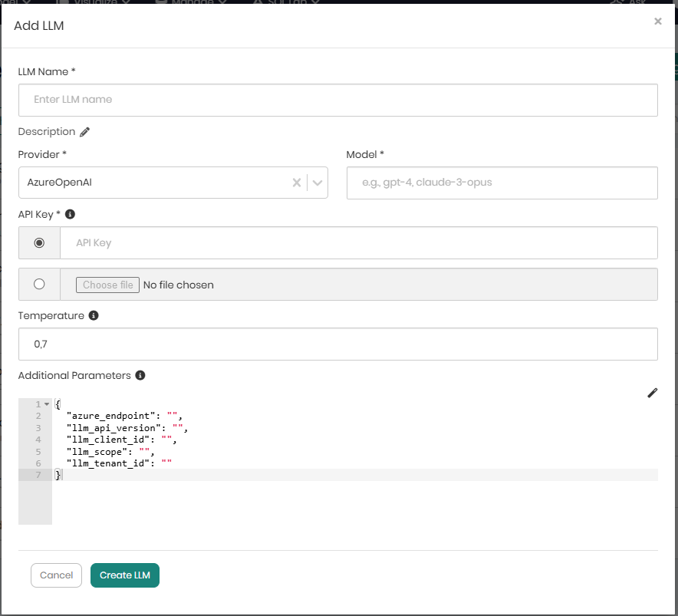Click the Create LLM button
The height and width of the screenshot is (616, 678).
[124, 575]
